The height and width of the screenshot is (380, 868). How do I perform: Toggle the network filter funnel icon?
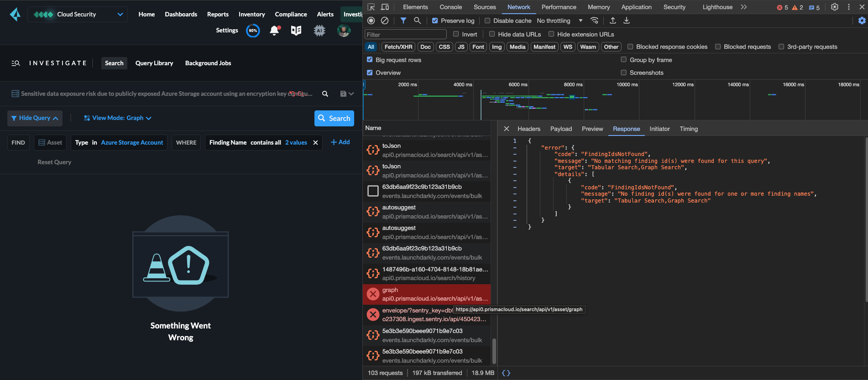pyautogui.click(x=403, y=21)
